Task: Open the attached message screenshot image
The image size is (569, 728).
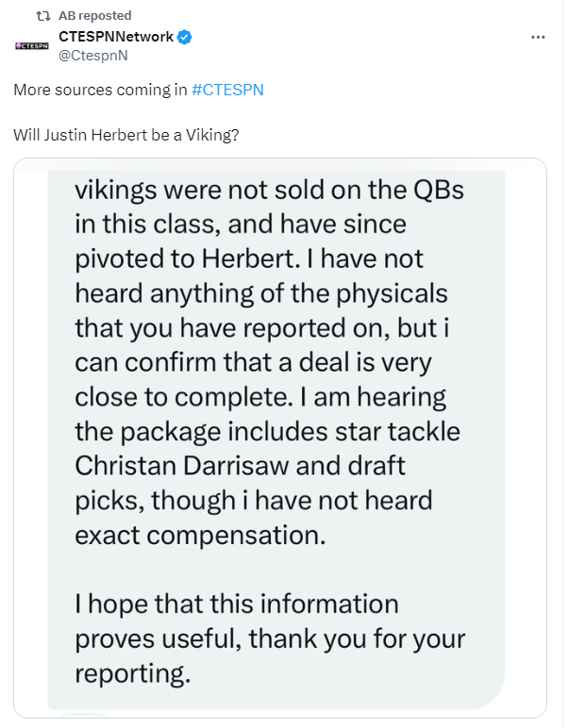Action: click(x=280, y=438)
